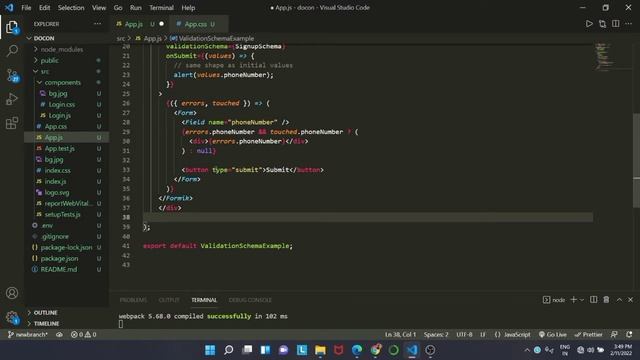The height and width of the screenshot is (360, 640).
Task: Select encoding UTF-8 in status bar
Action: coord(464,335)
